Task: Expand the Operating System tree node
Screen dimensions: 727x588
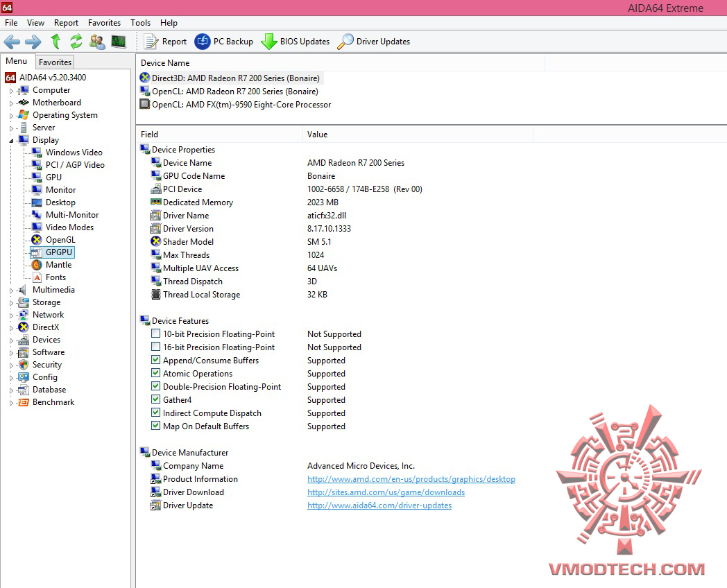Action: click(x=12, y=116)
